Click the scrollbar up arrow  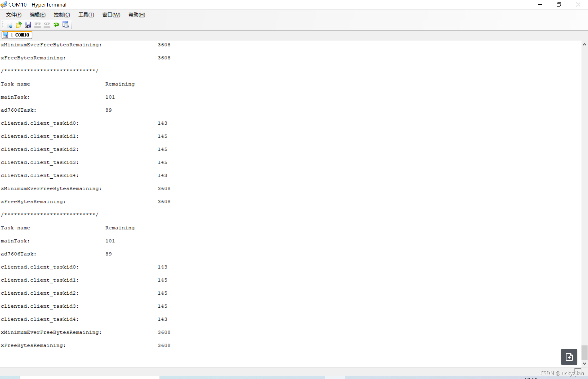coord(584,44)
